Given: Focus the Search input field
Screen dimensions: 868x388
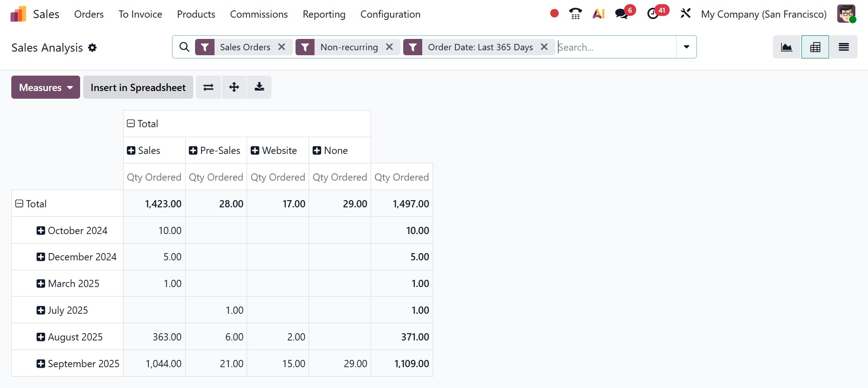Looking at the screenshot, I should [x=615, y=47].
